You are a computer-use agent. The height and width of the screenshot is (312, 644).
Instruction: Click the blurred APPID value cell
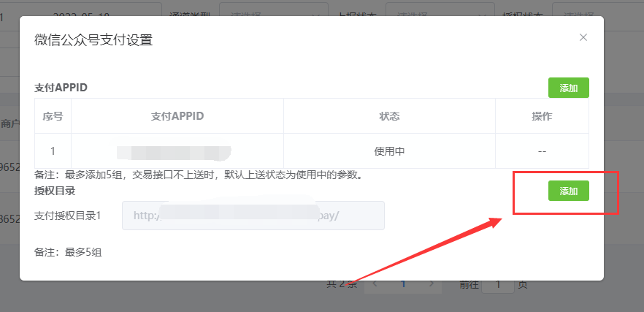177,151
